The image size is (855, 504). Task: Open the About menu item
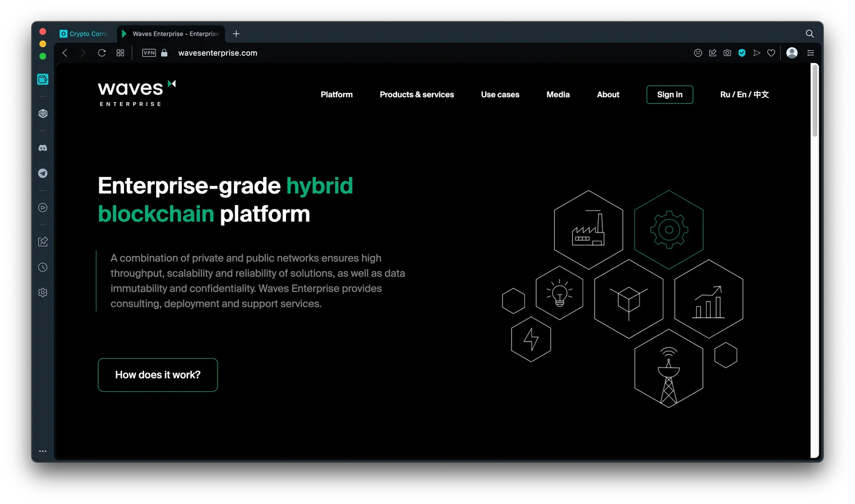[608, 95]
